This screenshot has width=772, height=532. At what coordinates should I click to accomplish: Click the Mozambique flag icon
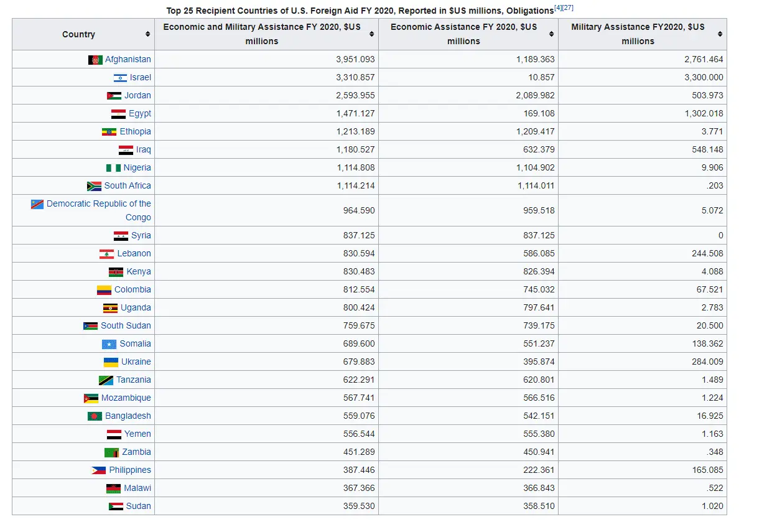(x=91, y=398)
